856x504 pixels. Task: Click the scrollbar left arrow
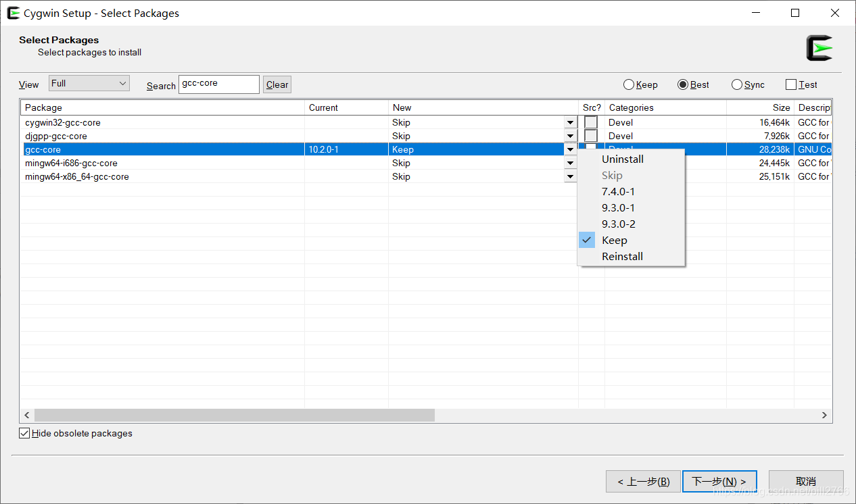[x=27, y=415]
